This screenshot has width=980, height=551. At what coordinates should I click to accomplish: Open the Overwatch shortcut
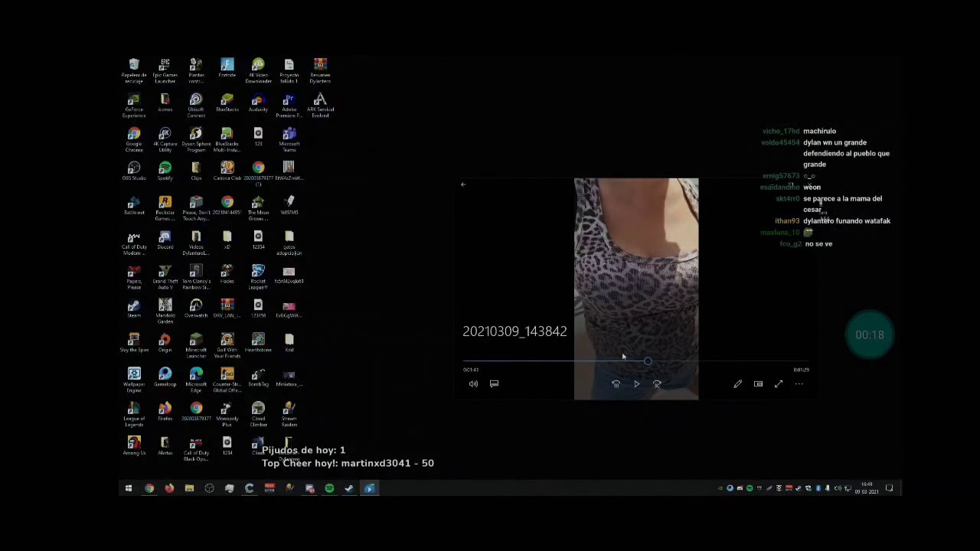[196, 308]
